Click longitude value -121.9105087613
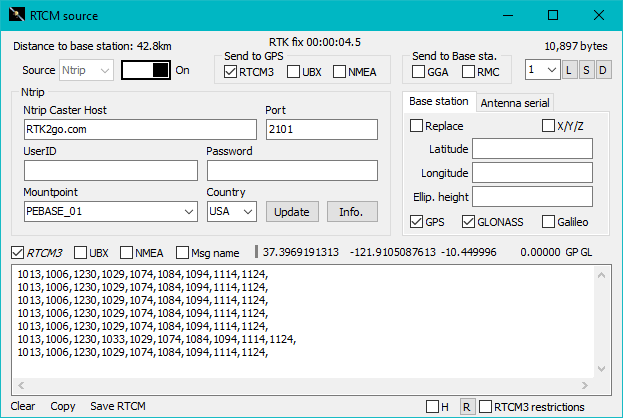Image resolution: width=623 pixels, height=418 pixels. click(x=393, y=252)
